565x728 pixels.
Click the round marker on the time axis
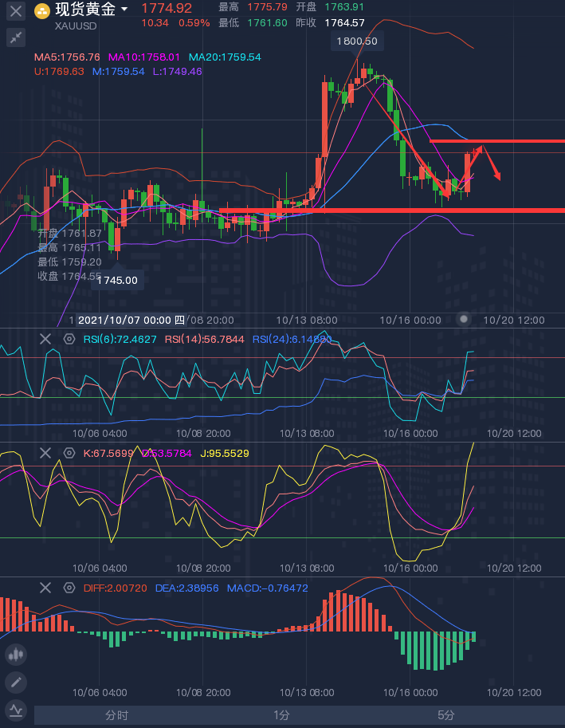tap(464, 320)
